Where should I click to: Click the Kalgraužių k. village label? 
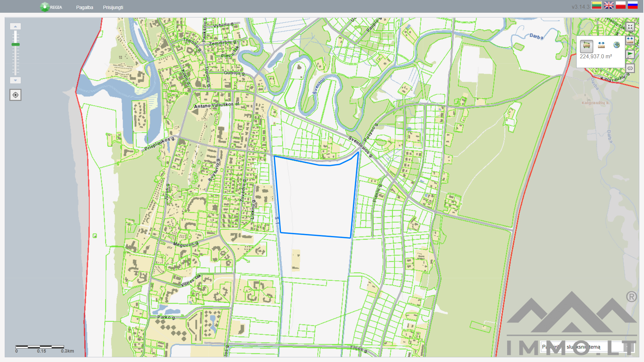(x=596, y=103)
